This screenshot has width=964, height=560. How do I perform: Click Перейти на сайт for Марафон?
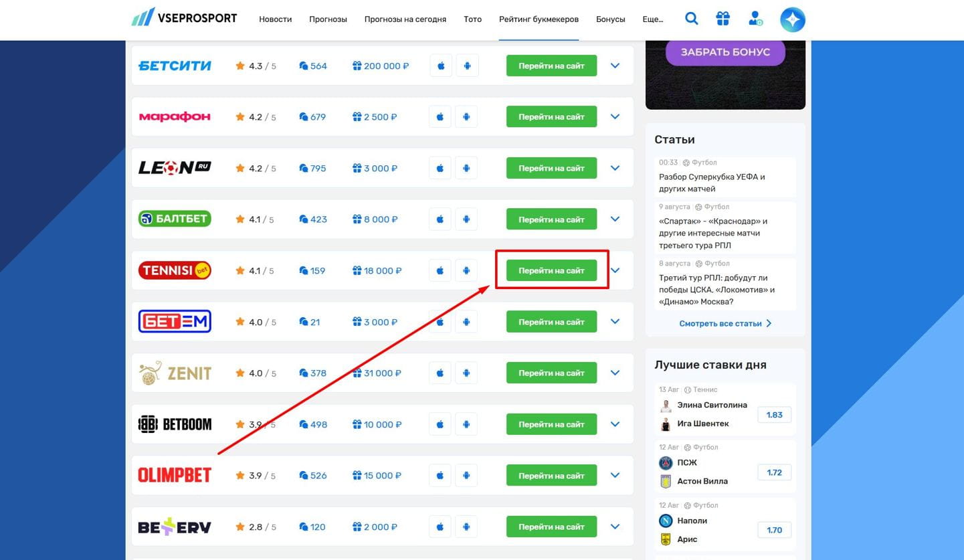pyautogui.click(x=551, y=117)
